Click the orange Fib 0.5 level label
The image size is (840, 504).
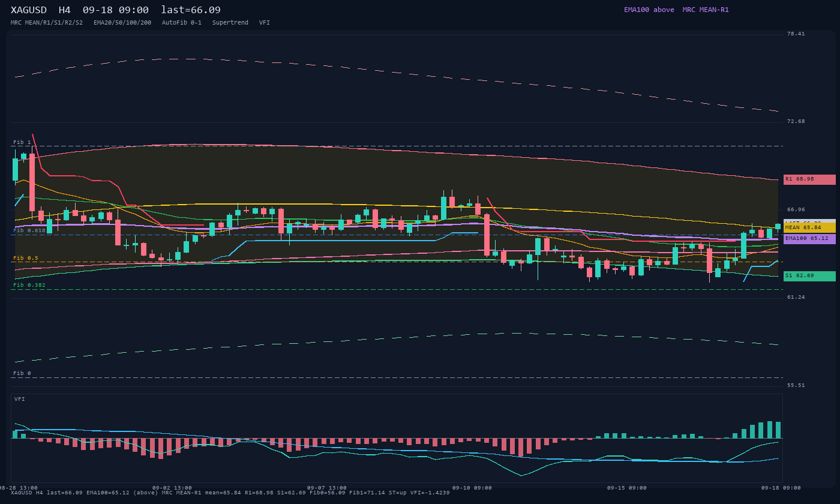[26, 258]
